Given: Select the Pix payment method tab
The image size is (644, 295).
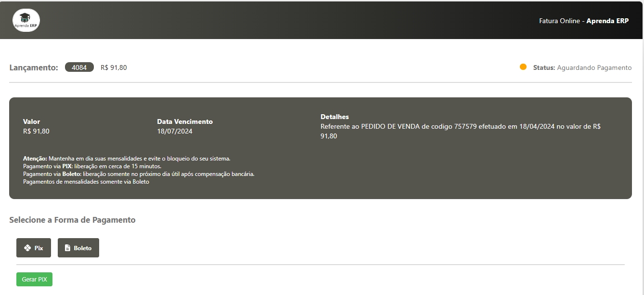Looking at the screenshot, I should pos(34,248).
